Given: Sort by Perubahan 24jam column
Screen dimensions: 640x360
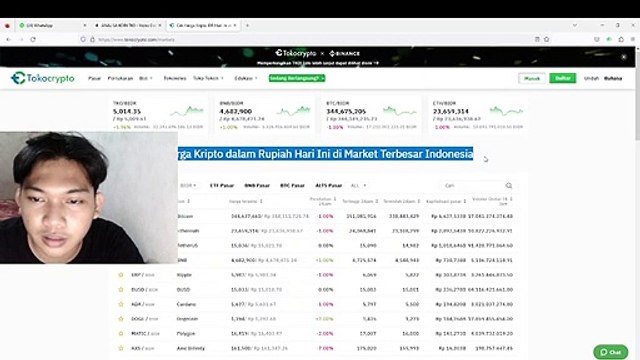Looking at the screenshot, I should (x=322, y=201).
